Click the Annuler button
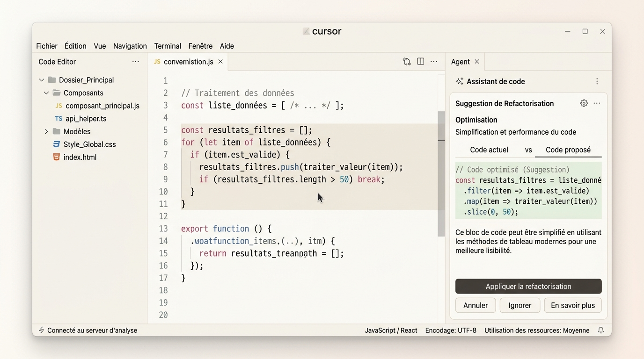This screenshot has width=644, height=359. tap(476, 305)
